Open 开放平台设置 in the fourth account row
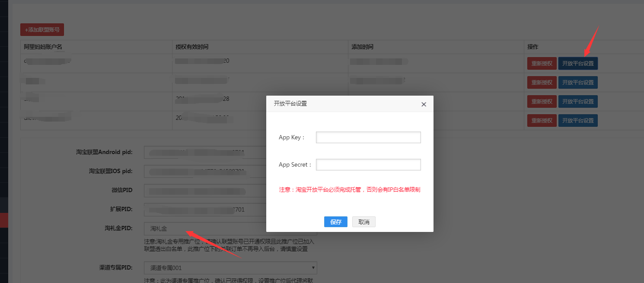 tap(578, 121)
